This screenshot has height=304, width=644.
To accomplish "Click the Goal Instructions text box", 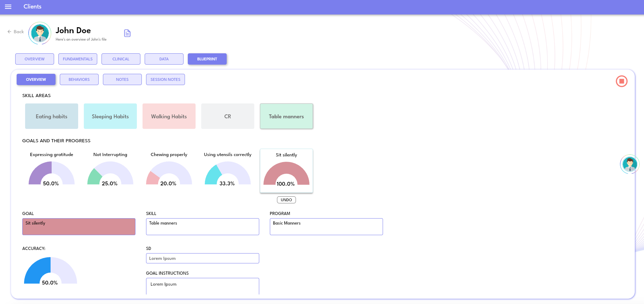I will coord(202,286).
